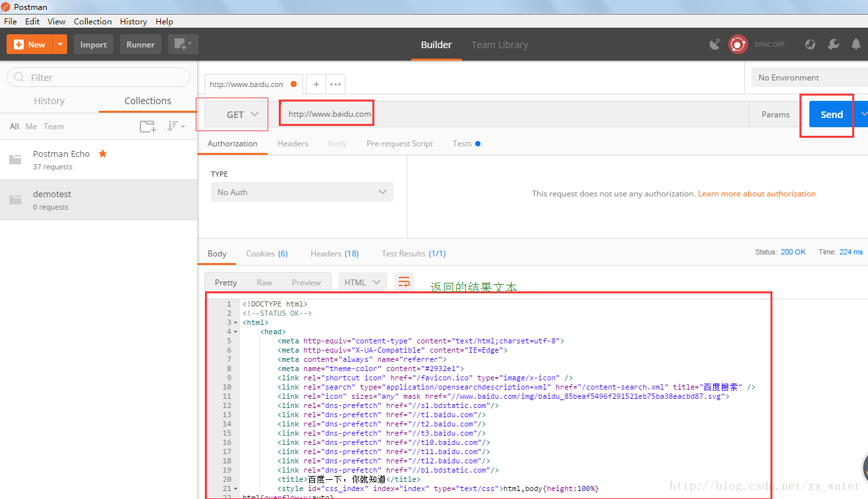Click the red sync status icon

tap(738, 44)
